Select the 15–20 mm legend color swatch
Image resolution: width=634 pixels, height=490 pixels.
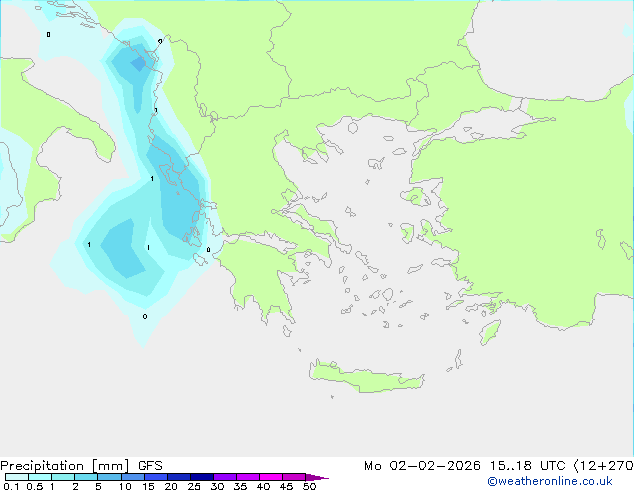(155, 477)
